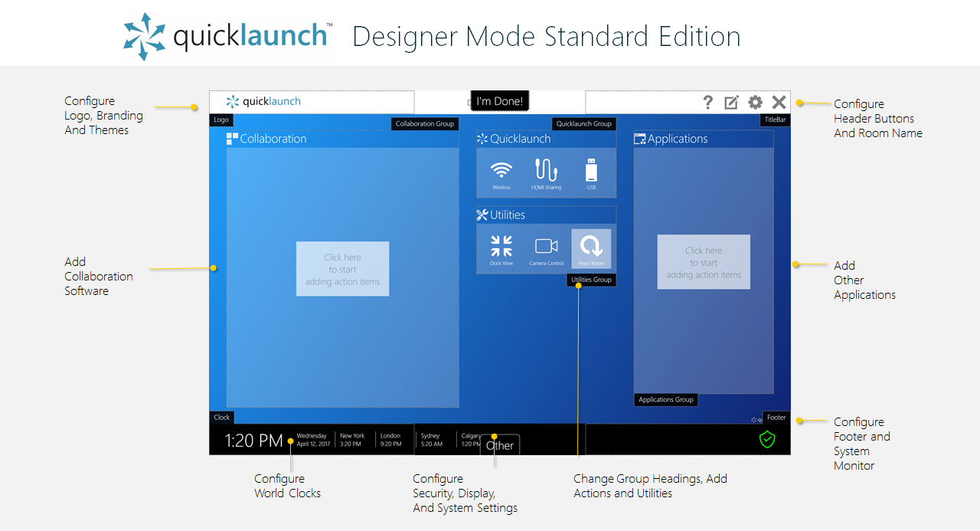Click the quicklaunch logo in the header

(263, 101)
